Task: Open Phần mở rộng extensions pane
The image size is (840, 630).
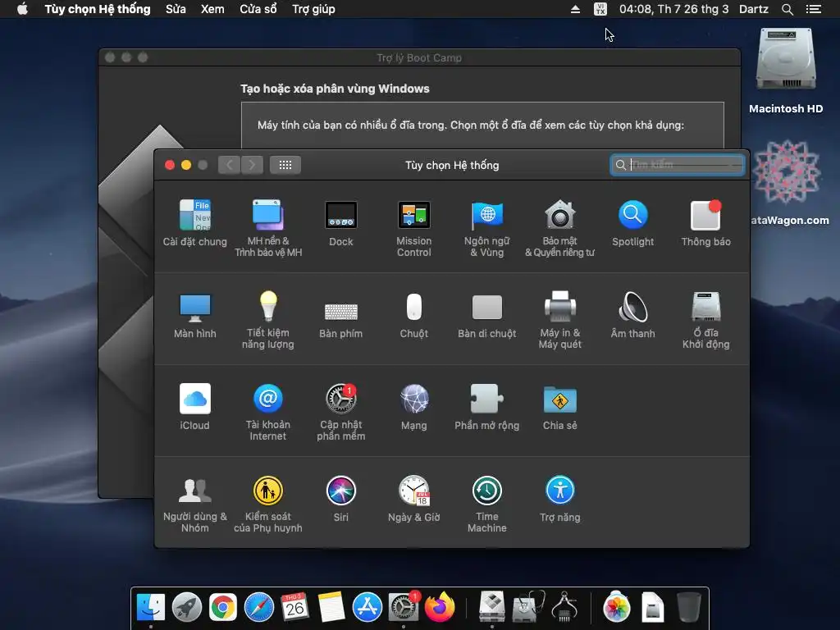Action: (487, 407)
